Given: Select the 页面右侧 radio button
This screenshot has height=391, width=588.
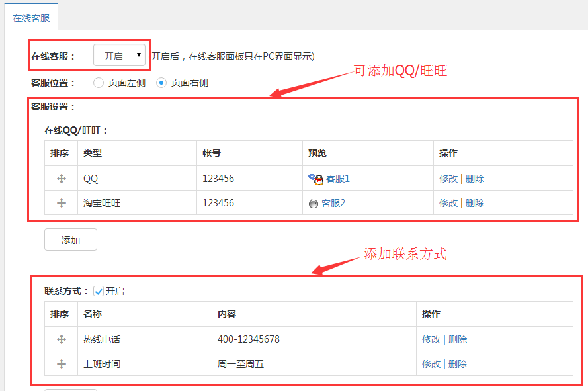Looking at the screenshot, I should (x=161, y=83).
